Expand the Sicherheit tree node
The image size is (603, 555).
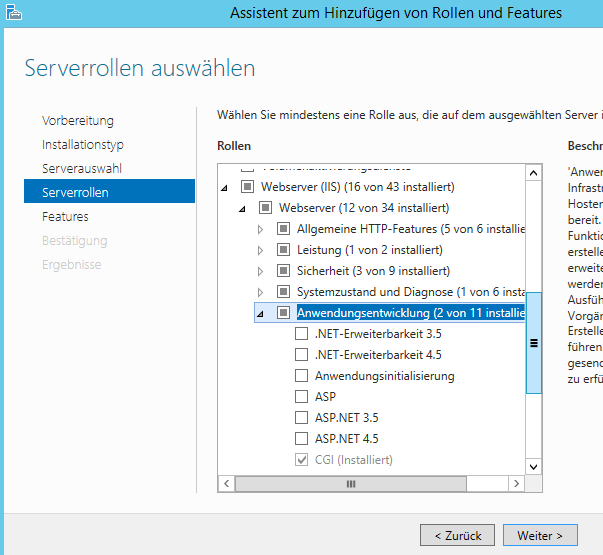260,272
